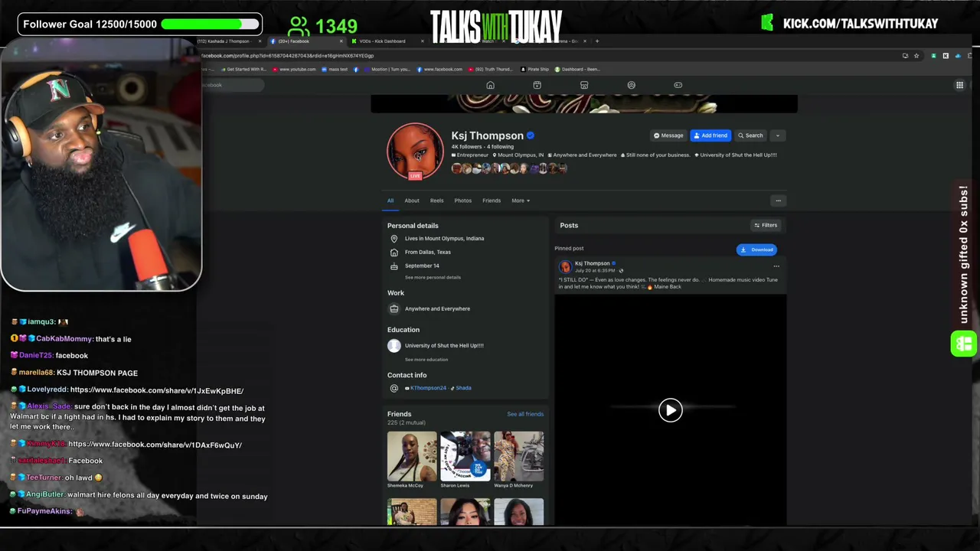Open the Dashboard - Been... bookmark
The image size is (980, 551).
pos(577,69)
